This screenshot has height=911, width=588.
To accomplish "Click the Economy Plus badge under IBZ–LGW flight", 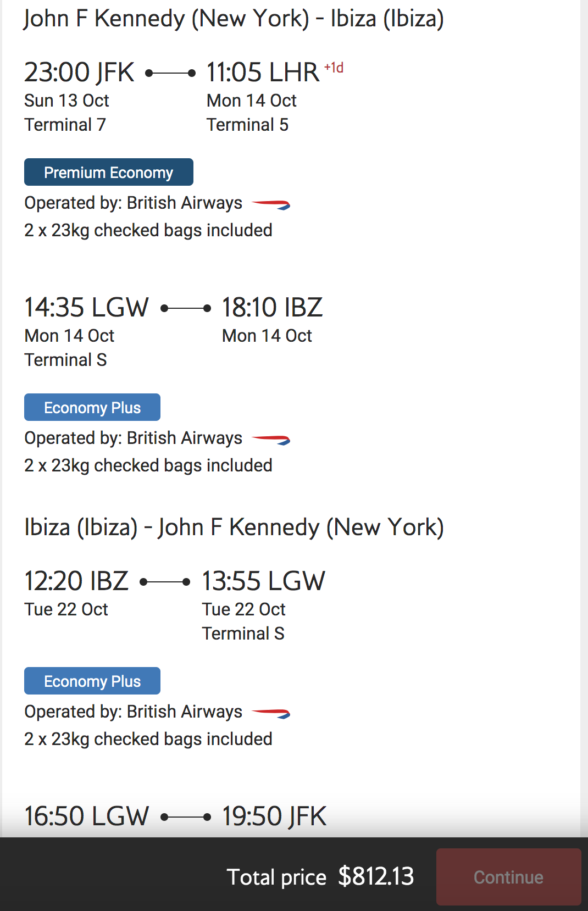I will click(92, 681).
